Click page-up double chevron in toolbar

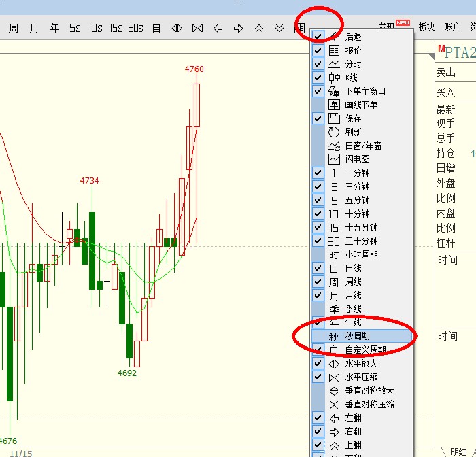coord(259,29)
